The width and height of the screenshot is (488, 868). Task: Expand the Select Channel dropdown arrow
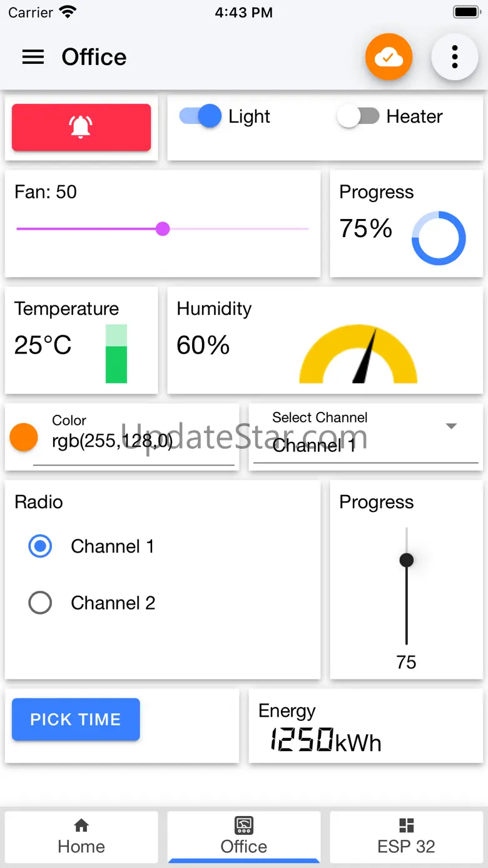click(x=451, y=426)
